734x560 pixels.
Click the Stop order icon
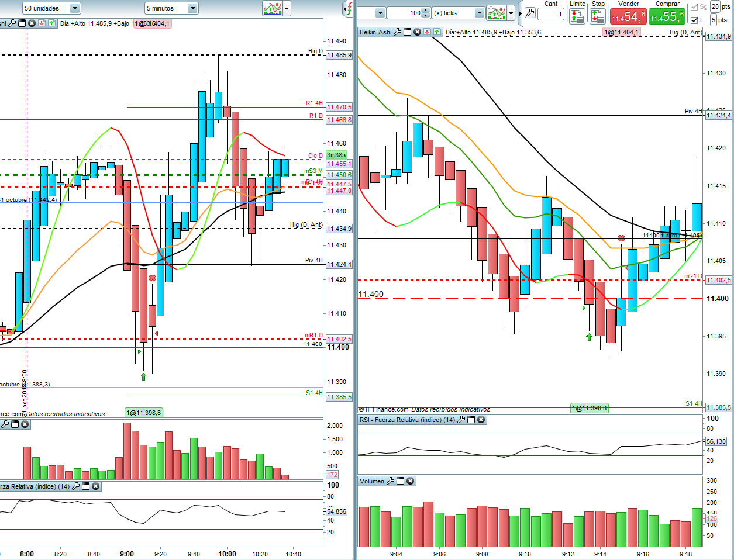pos(598,16)
